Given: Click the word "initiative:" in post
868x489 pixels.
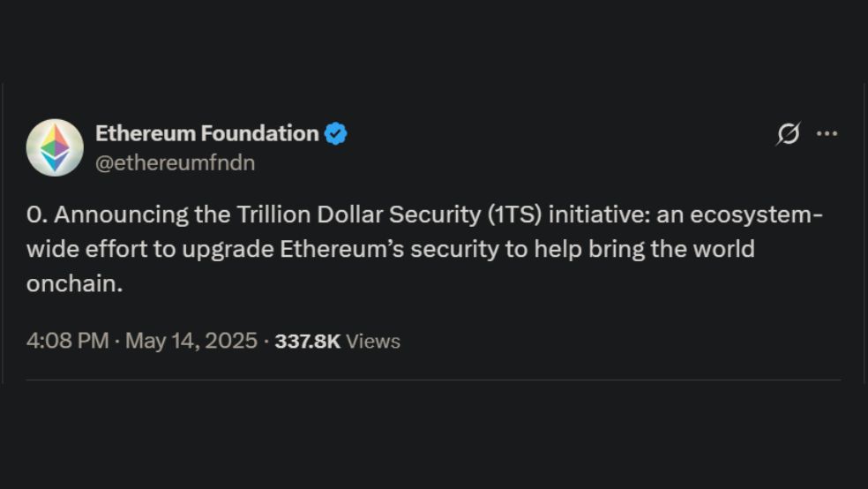Looking at the screenshot, I should (x=600, y=214).
